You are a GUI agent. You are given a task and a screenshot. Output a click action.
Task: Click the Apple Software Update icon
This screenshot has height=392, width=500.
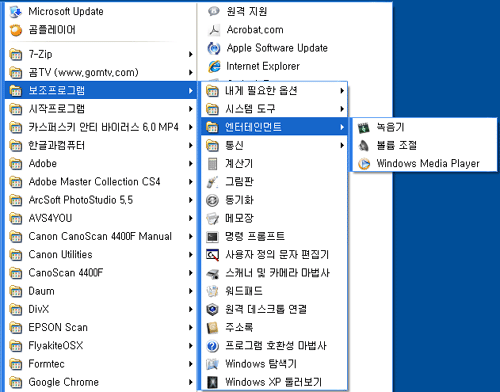pos(214,48)
